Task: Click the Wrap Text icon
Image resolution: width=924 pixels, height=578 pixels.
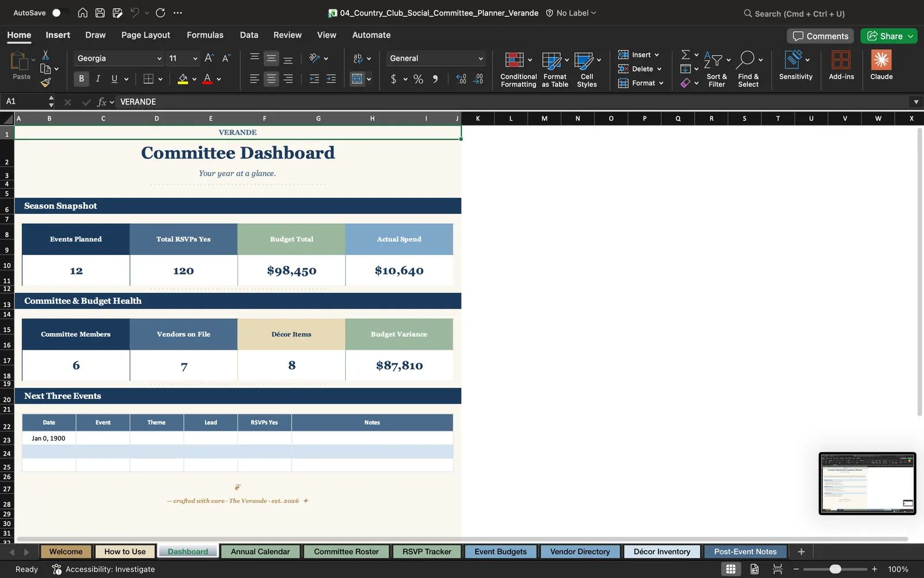Action: [x=357, y=58]
